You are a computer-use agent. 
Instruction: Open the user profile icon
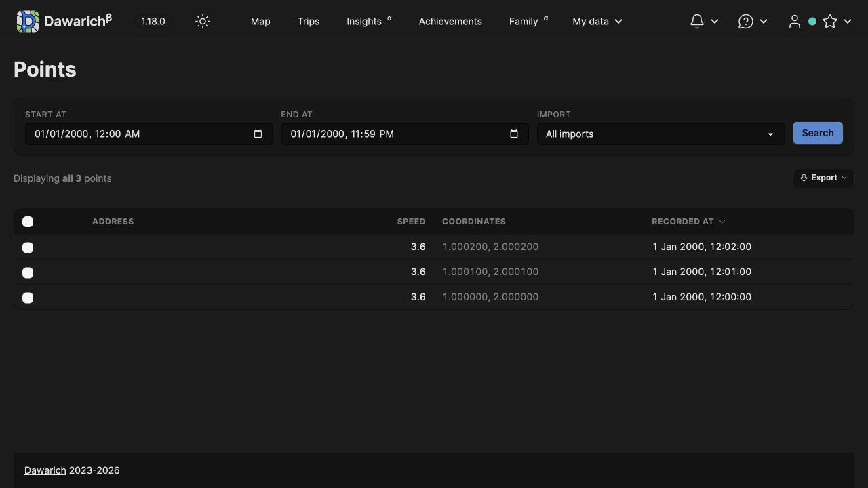[795, 22]
